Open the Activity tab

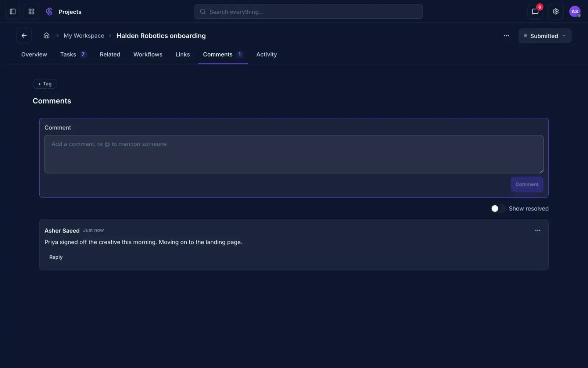266,54
